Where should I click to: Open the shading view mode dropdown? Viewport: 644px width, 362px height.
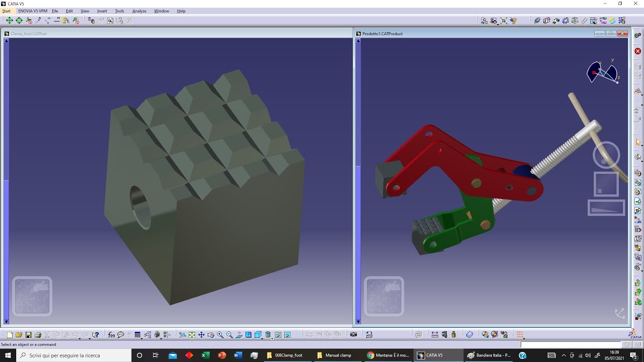pos(268,335)
